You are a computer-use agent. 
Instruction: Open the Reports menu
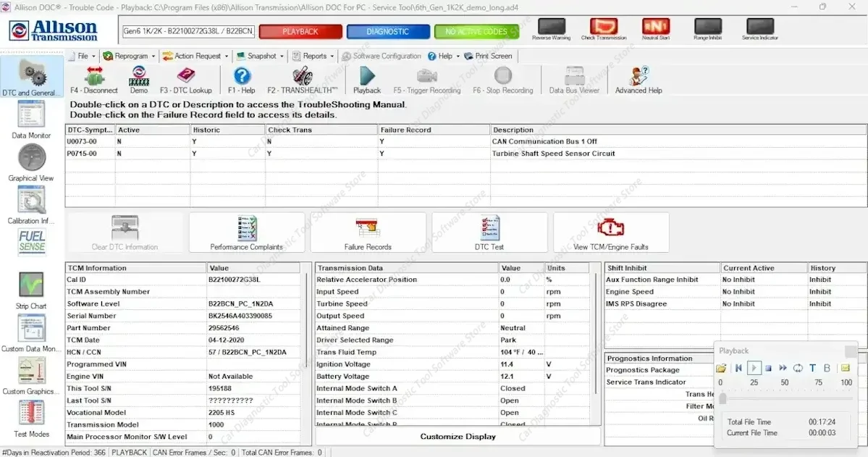(x=313, y=56)
